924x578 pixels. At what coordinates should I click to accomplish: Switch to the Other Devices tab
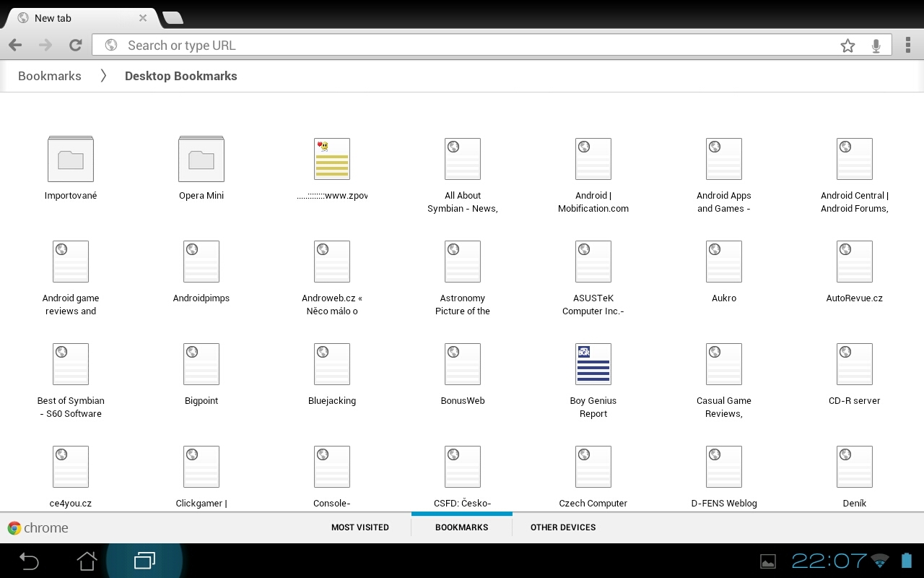[x=563, y=527]
